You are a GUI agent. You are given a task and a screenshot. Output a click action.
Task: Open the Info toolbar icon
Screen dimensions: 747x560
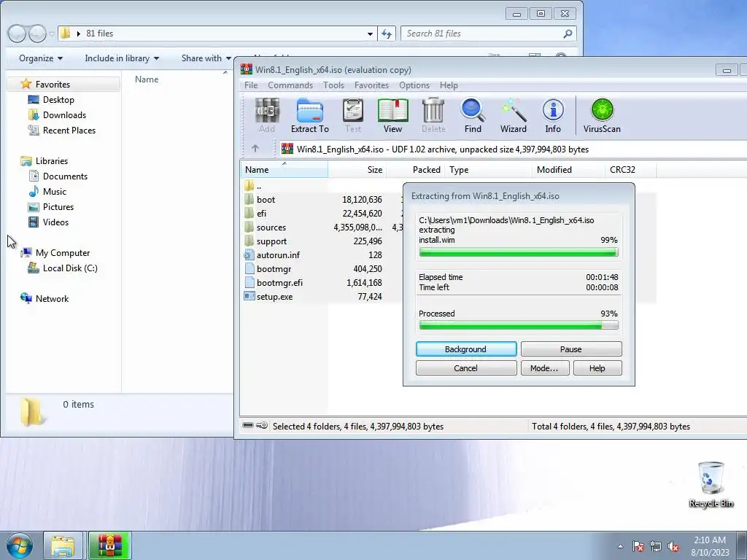pos(553,116)
